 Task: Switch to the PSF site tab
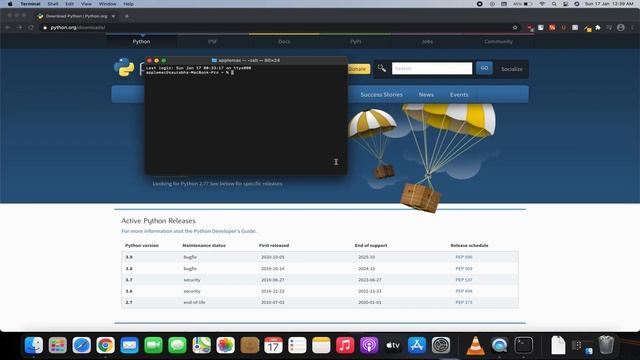pos(212,41)
